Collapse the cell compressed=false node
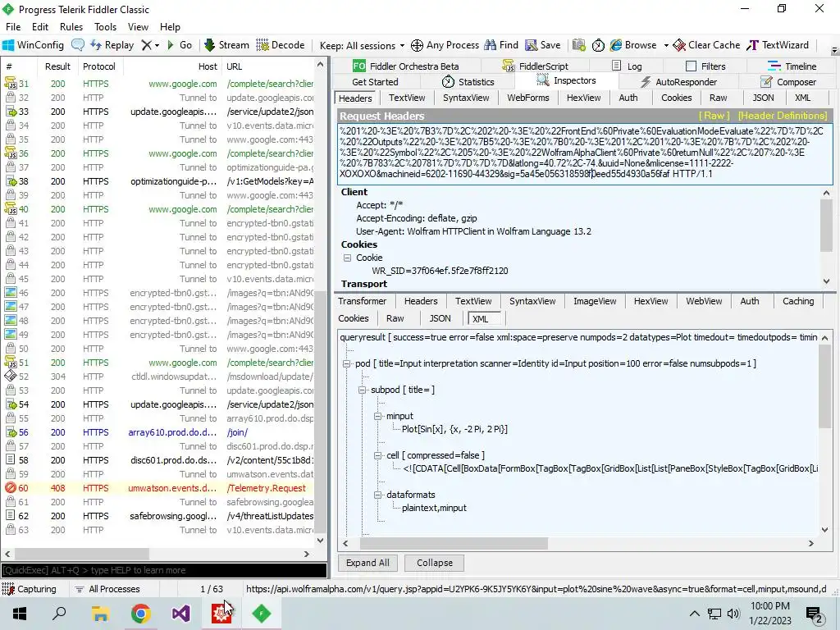This screenshot has height=630, width=840. (377, 455)
